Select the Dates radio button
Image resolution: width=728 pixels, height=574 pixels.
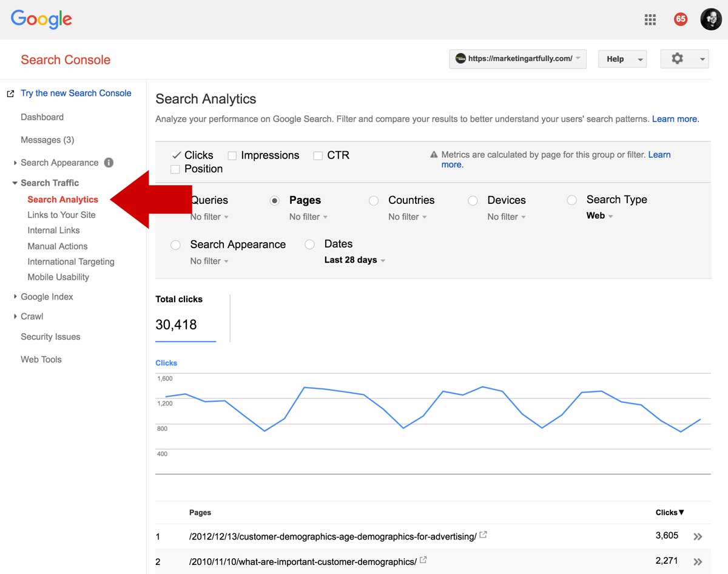pyautogui.click(x=309, y=244)
